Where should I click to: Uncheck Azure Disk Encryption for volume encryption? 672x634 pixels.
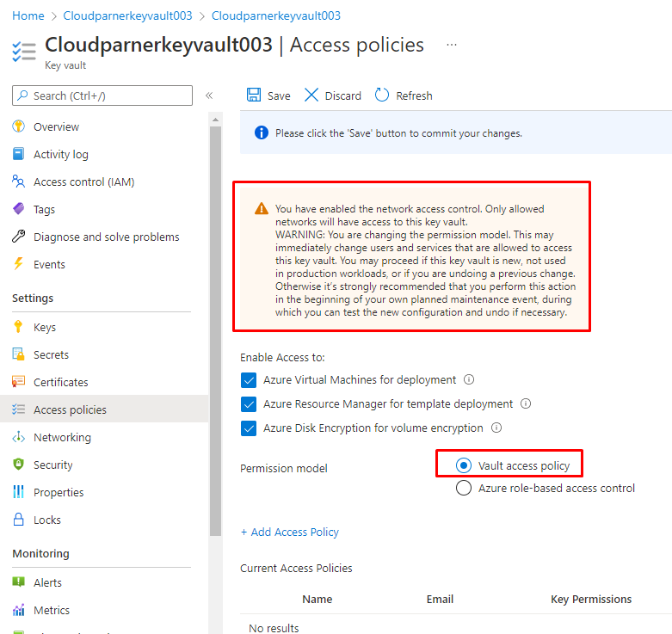(249, 428)
